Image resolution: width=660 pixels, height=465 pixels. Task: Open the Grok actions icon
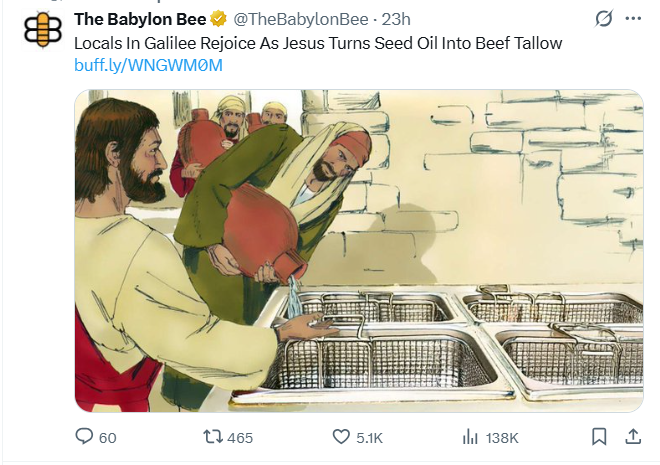(603, 19)
